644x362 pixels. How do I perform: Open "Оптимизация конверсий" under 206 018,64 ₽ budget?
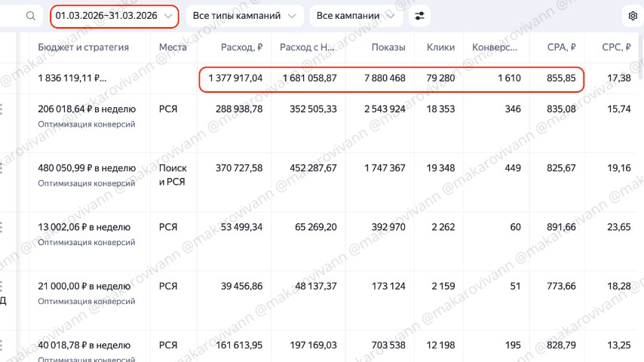[x=87, y=124]
